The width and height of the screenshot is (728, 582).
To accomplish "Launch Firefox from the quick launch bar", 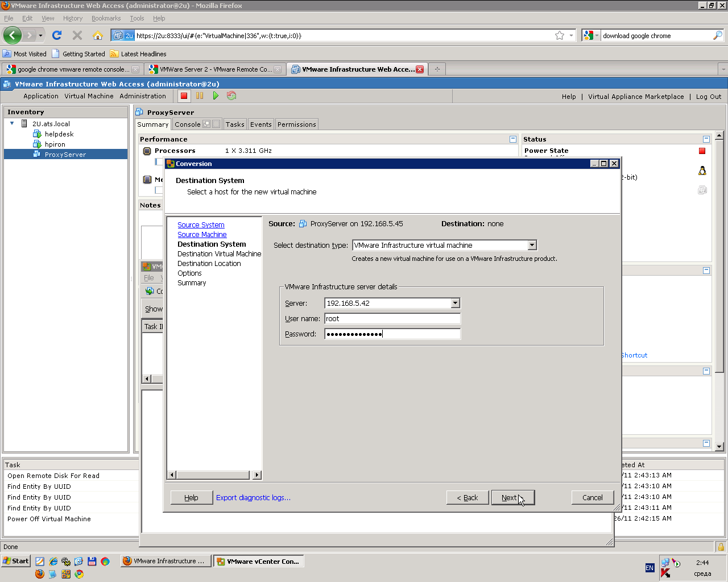I will 39,574.
